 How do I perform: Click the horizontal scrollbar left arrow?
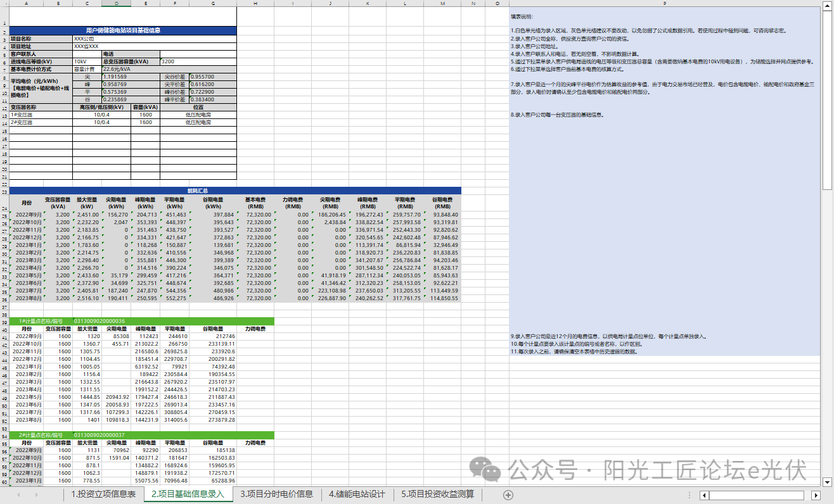(x=703, y=495)
